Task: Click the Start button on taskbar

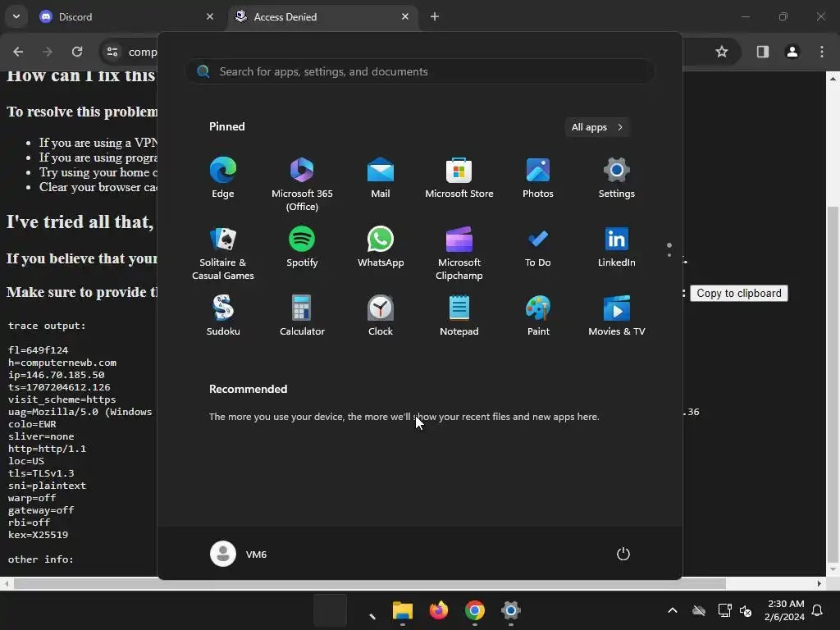Action: point(330,610)
